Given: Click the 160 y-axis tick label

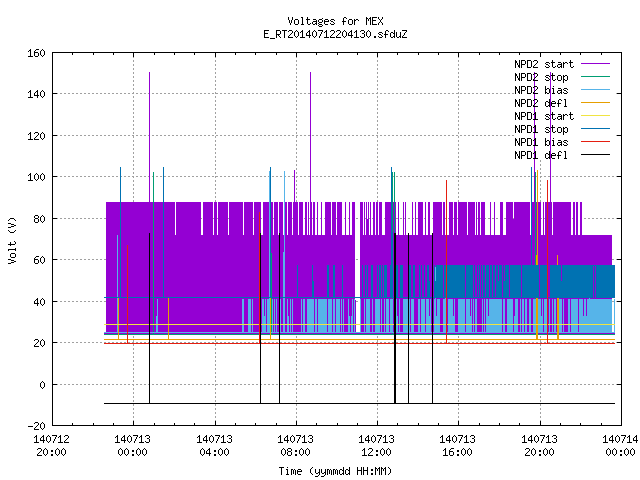Looking at the screenshot, I should [x=36, y=53].
